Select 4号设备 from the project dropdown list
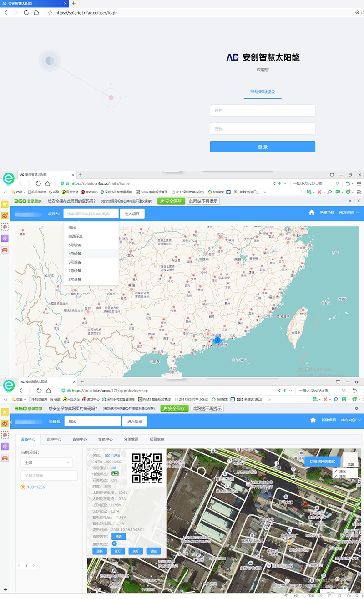 (75, 254)
